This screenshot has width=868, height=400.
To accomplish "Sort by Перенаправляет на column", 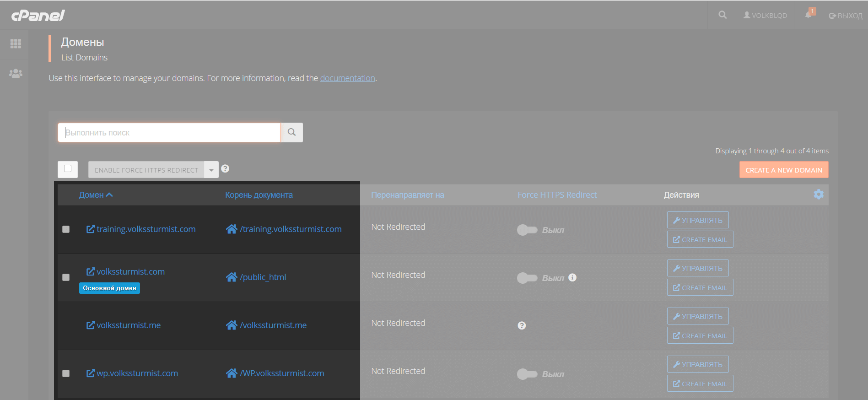I will [408, 195].
